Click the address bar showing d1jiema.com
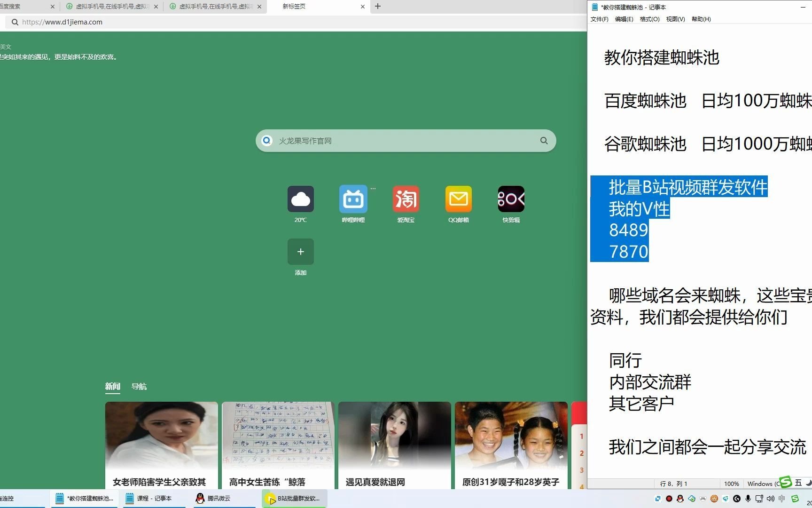 pyautogui.click(x=296, y=22)
